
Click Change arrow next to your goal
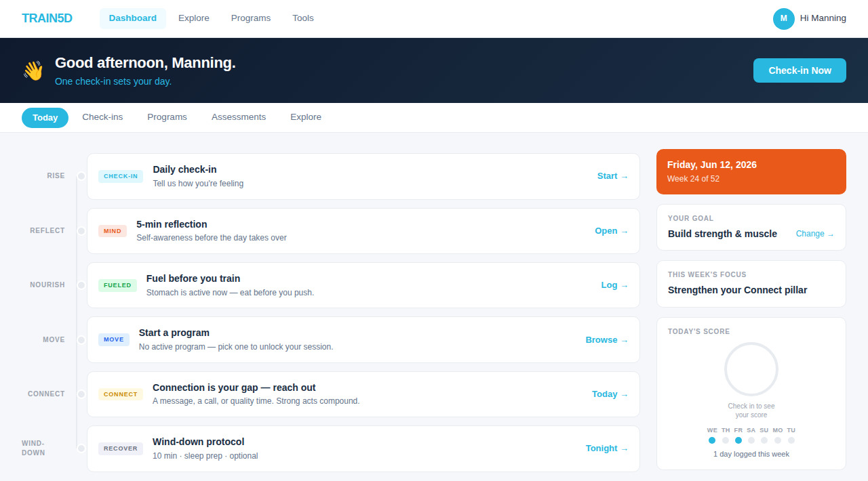pyautogui.click(x=815, y=234)
